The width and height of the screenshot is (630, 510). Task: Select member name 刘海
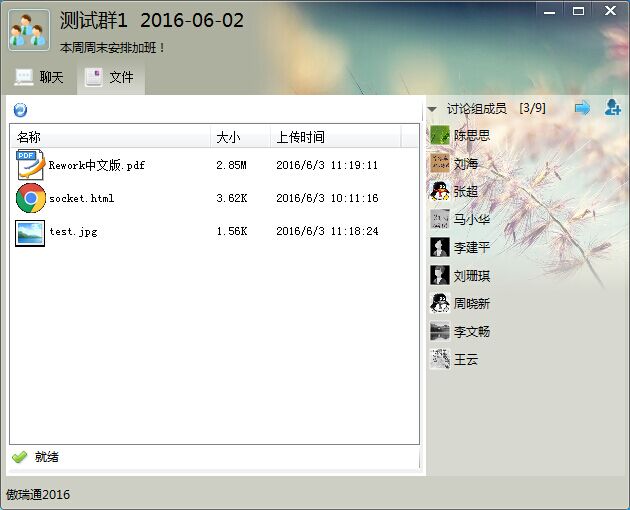pos(466,164)
